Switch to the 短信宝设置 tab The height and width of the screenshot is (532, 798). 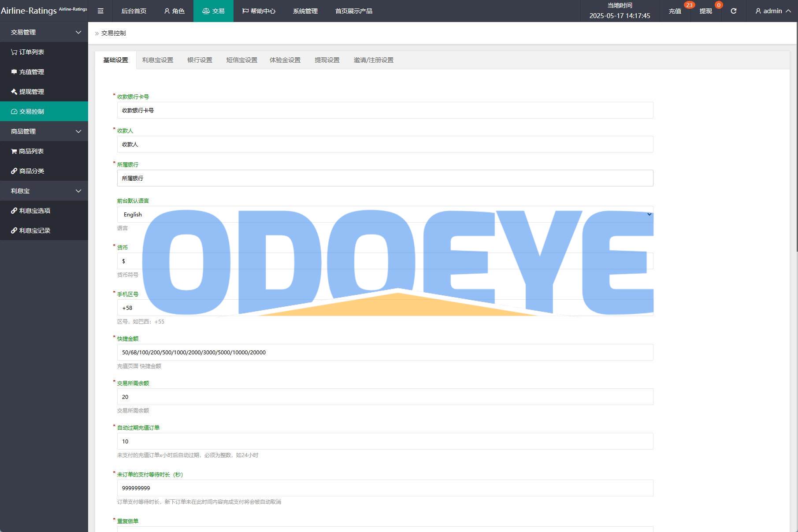(x=242, y=60)
